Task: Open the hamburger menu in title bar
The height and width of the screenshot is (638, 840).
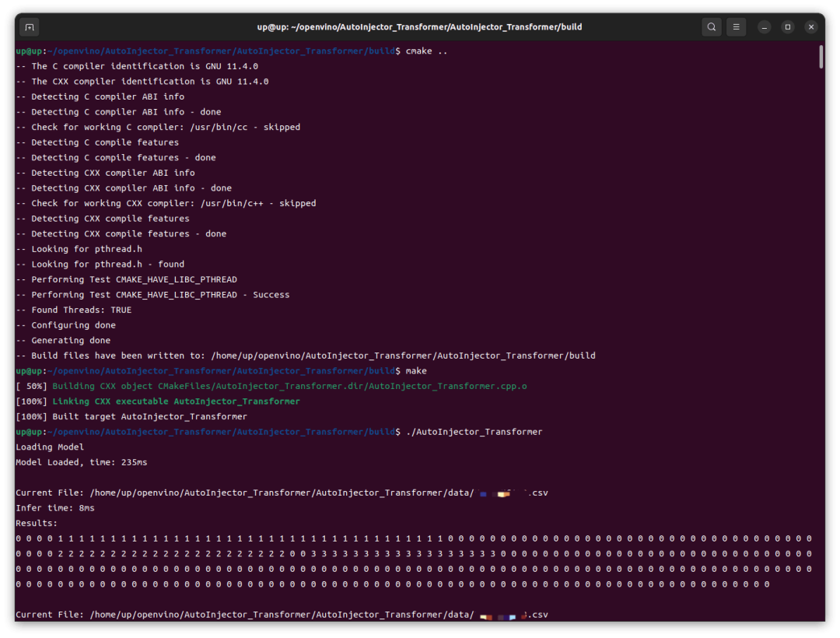Action: tap(737, 27)
